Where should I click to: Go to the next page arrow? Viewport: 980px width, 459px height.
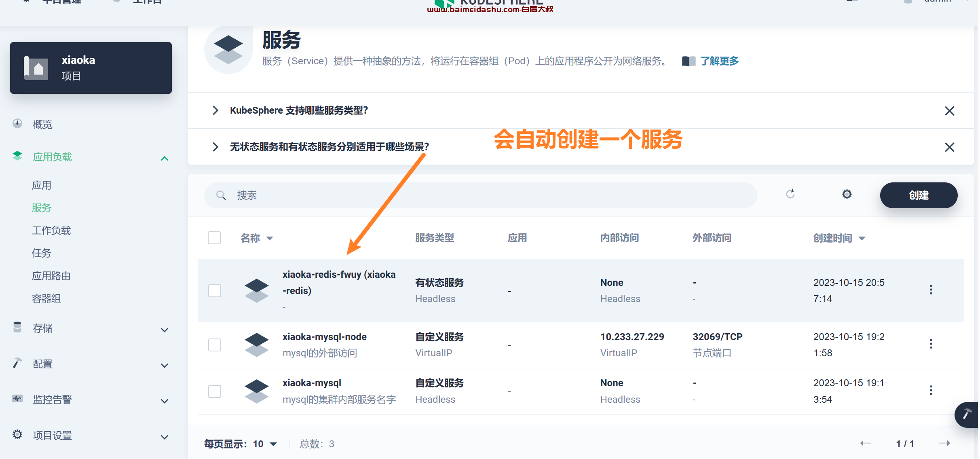944,443
